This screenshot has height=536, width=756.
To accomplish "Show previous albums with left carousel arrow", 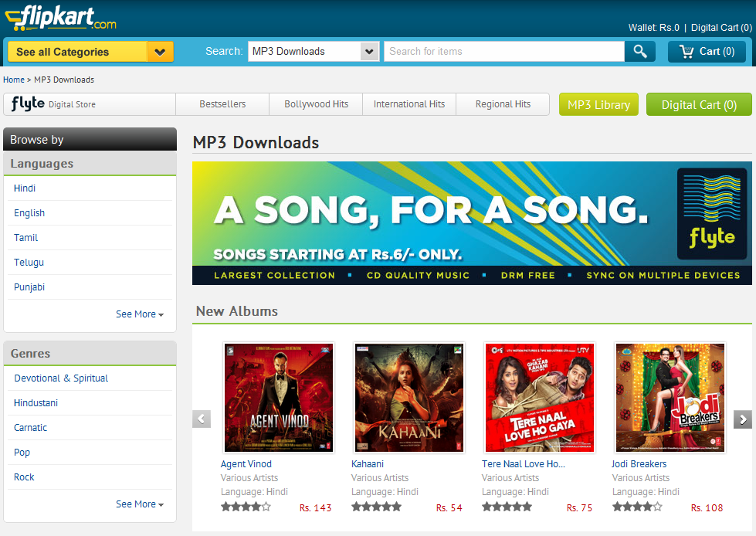I will click(202, 419).
